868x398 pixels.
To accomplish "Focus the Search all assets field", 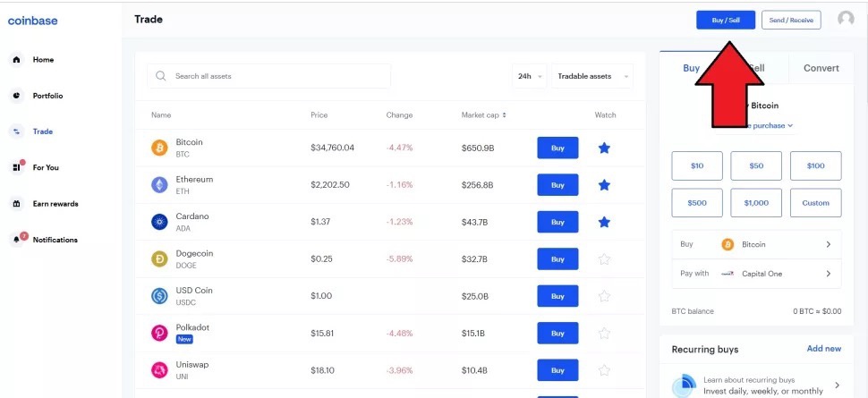I will pos(268,76).
